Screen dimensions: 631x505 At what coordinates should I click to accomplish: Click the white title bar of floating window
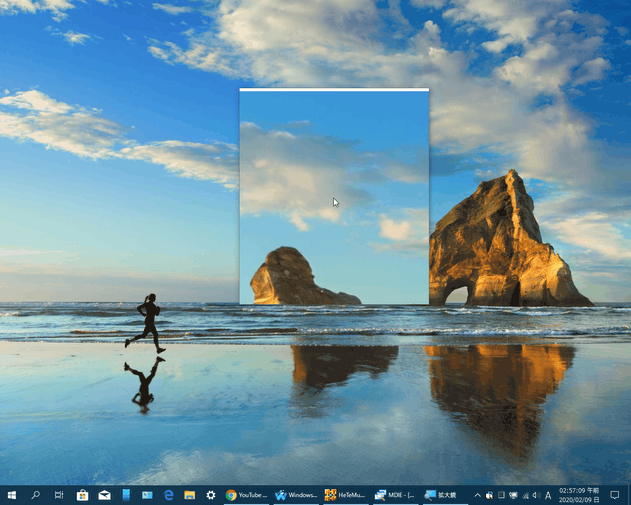click(x=334, y=89)
